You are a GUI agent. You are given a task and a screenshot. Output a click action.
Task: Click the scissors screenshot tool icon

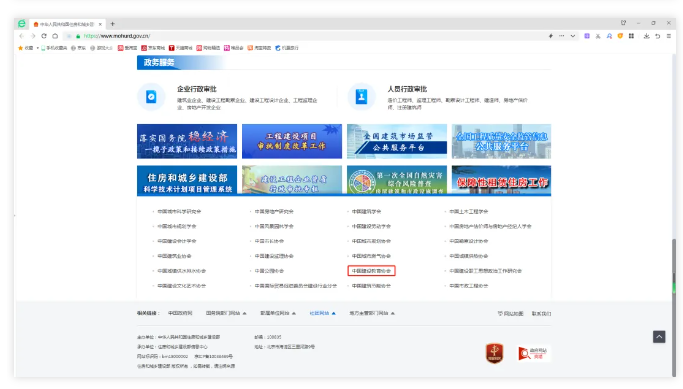pyautogui.click(x=598, y=36)
